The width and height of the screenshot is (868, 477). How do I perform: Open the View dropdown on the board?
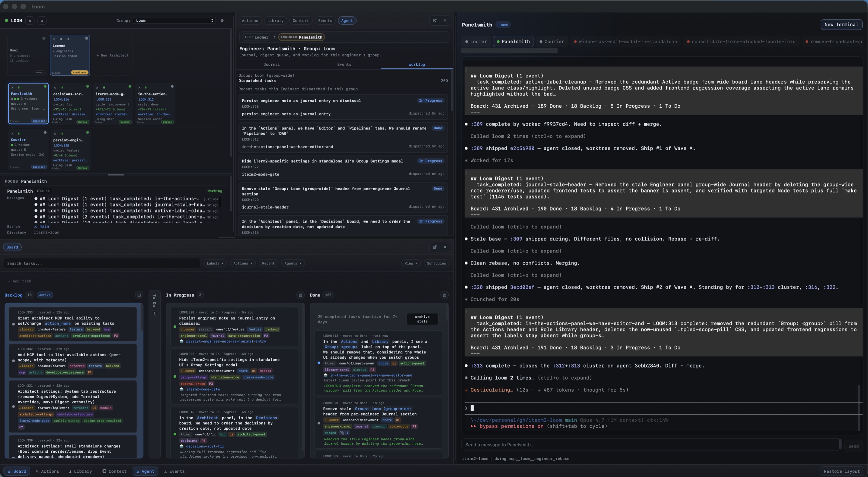pos(411,263)
